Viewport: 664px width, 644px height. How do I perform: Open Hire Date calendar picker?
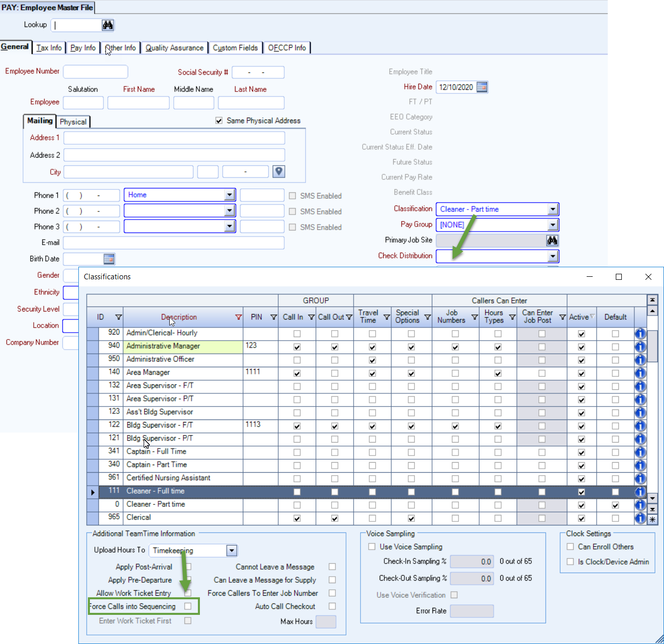tap(482, 87)
